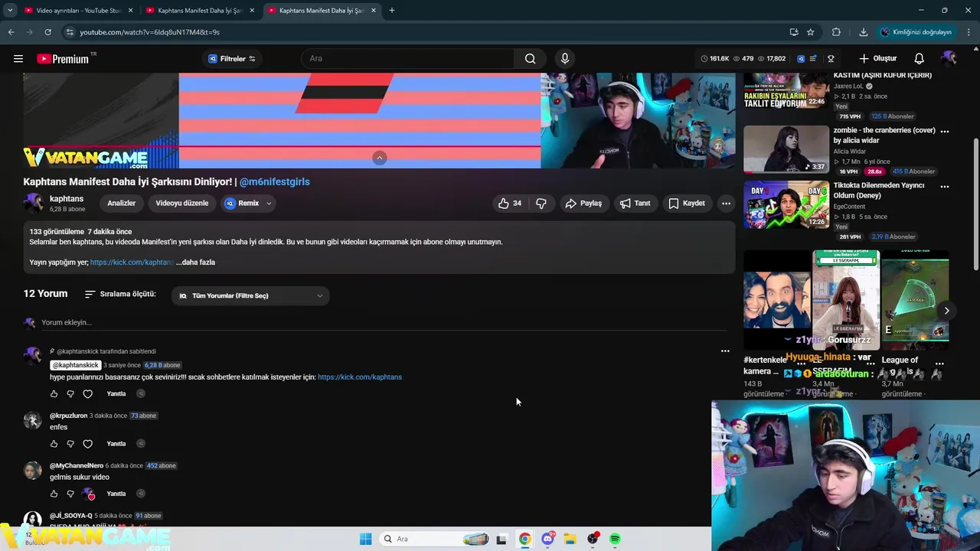Bookmark this page with star icon

pos(810,32)
